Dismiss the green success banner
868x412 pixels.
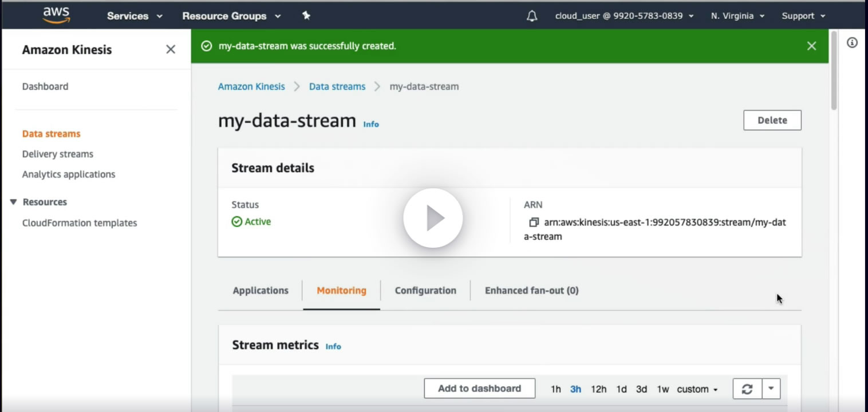[x=811, y=46]
